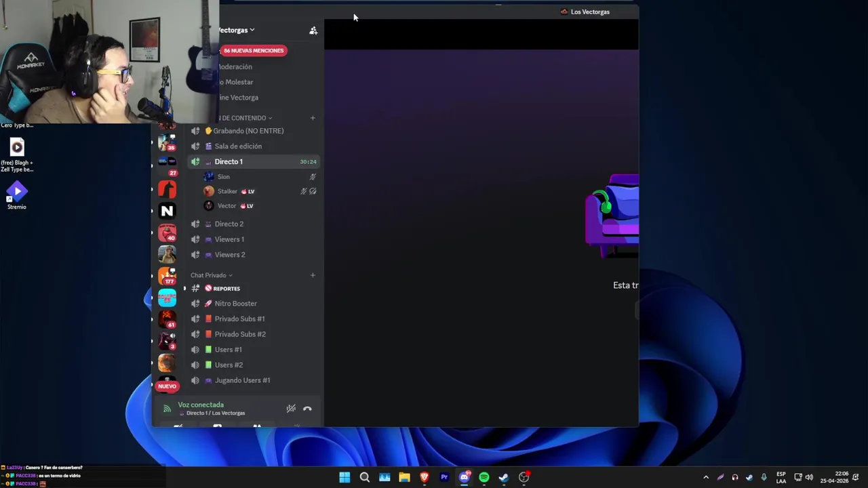Open Premiere Pro from taskbar
The image size is (868, 488).
click(x=444, y=477)
